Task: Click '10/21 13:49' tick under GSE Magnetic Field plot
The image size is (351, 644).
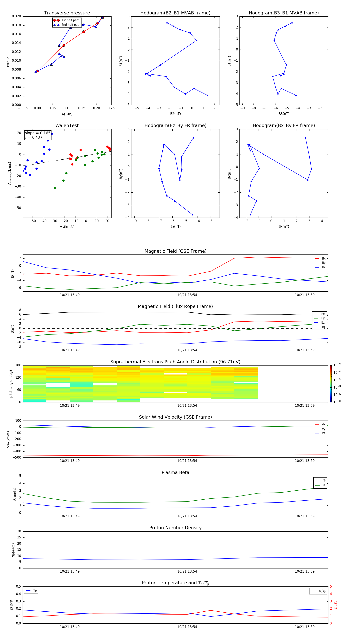Action: tap(70, 295)
